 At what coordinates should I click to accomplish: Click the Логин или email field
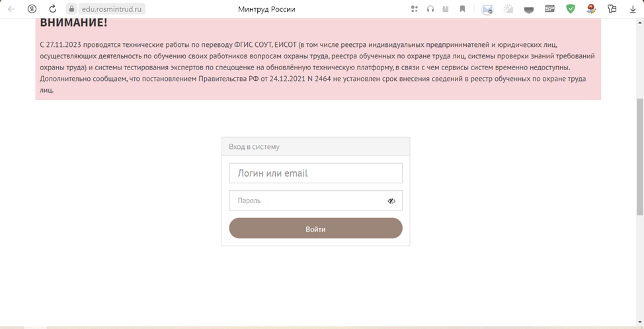coord(315,173)
